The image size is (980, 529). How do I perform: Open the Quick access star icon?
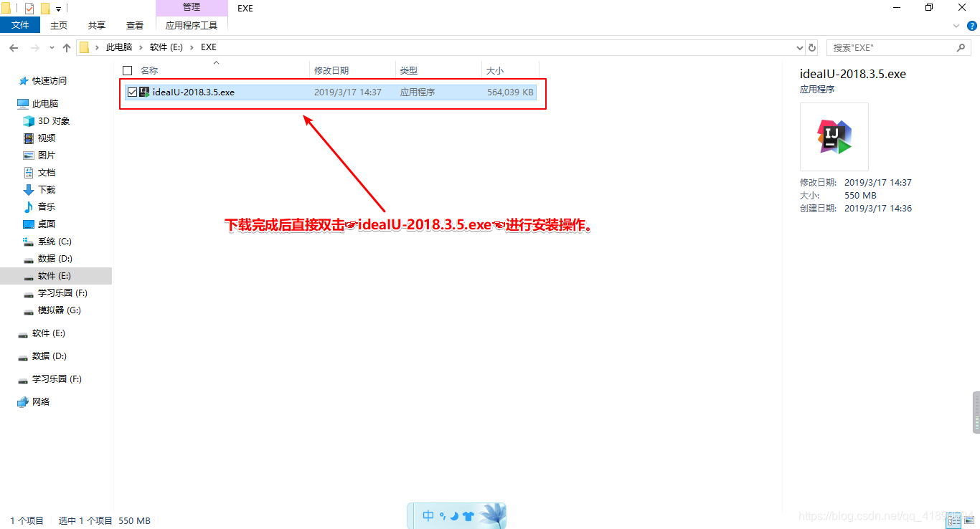23,81
